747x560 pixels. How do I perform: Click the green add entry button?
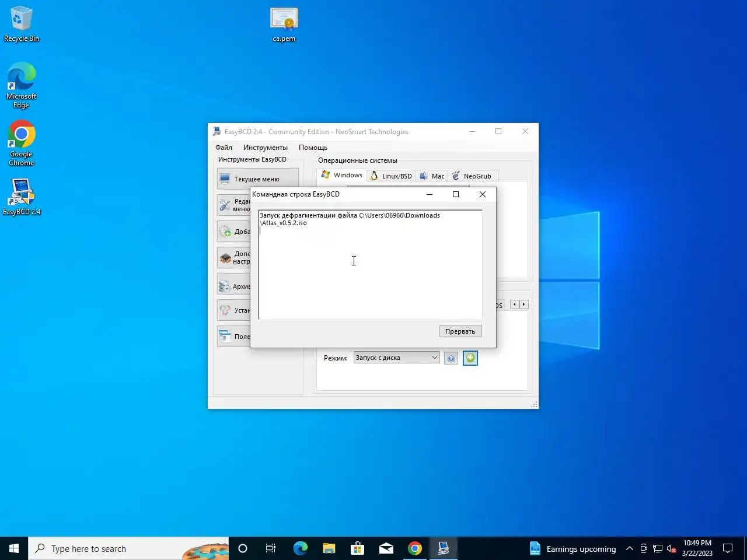pyautogui.click(x=470, y=358)
